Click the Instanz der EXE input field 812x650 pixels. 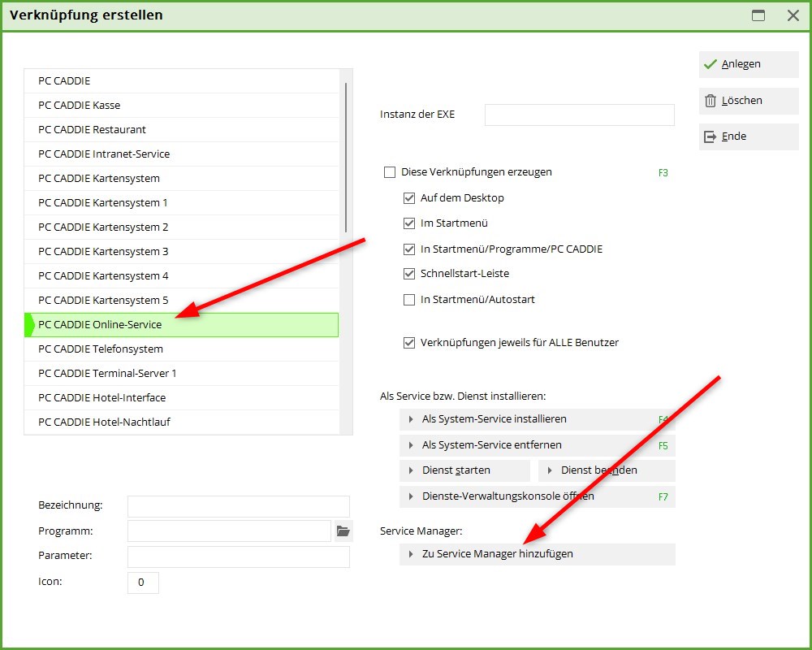point(579,115)
